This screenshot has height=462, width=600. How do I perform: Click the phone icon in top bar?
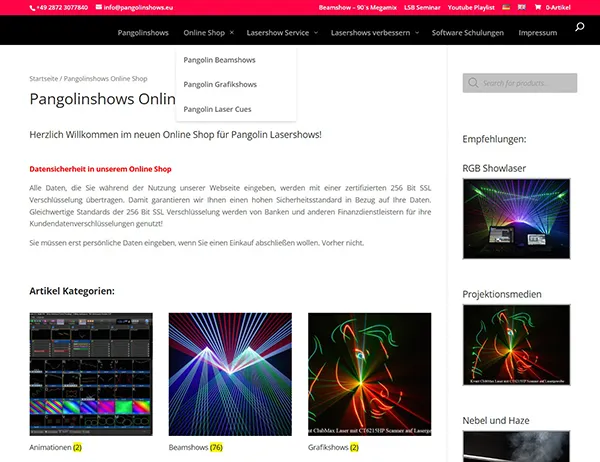[x=32, y=8]
